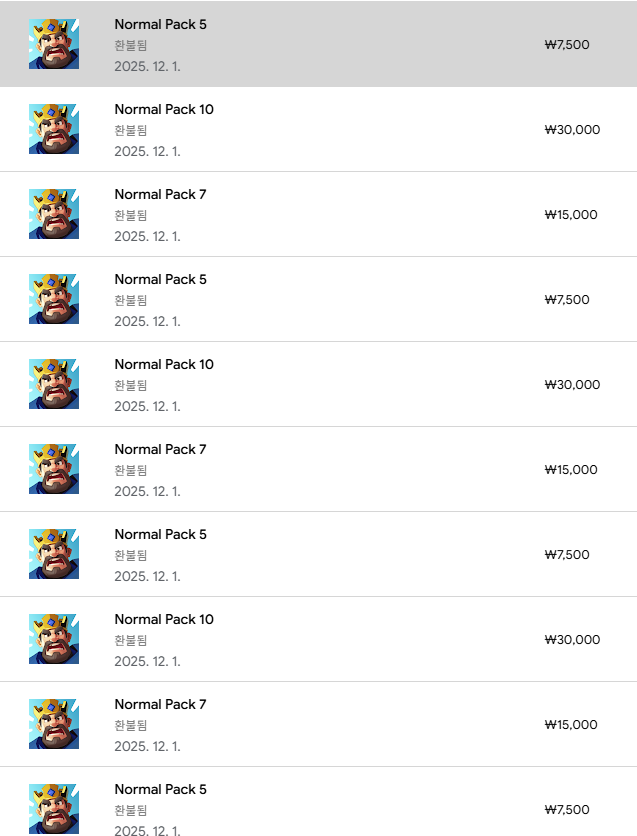
Task: Click the icon beside the third Normal Pack 7
Action: click(x=54, y=724)
